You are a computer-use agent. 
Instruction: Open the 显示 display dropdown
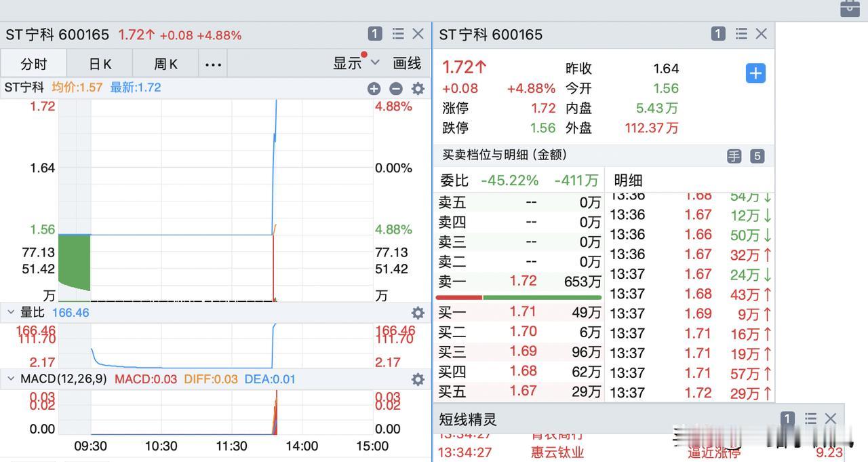coord(353,62)
